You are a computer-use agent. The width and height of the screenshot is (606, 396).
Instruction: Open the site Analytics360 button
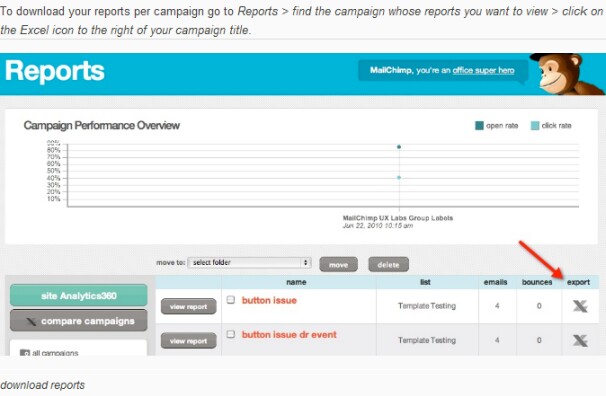click(79, 296)
